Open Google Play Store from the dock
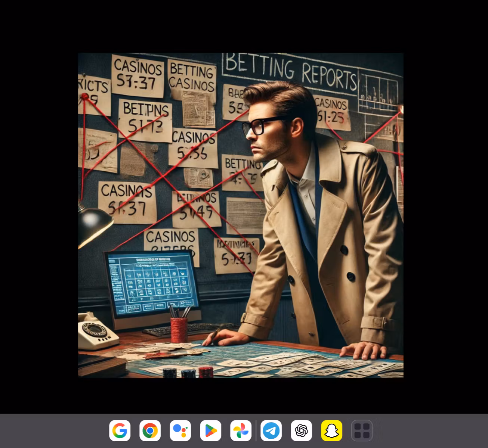The height and width of the screenshot is (448, 488). tap(211, 430)
